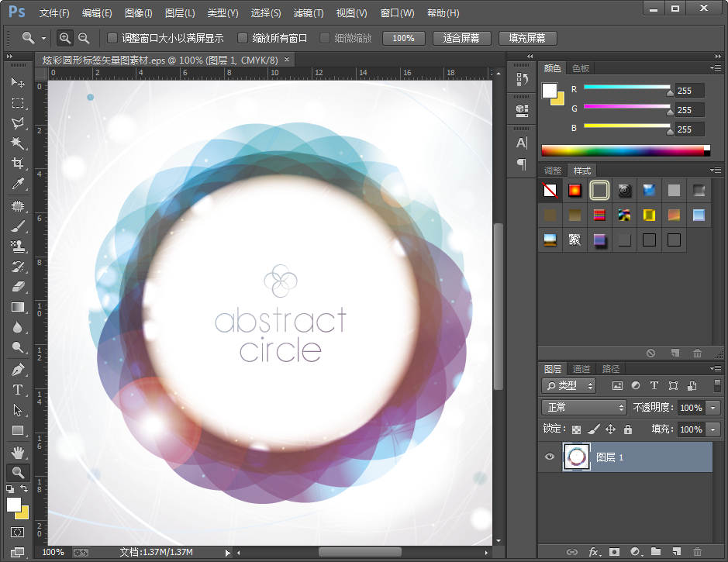
Task: Delete layer with trash icon in Layers panel
Action: 697,552
